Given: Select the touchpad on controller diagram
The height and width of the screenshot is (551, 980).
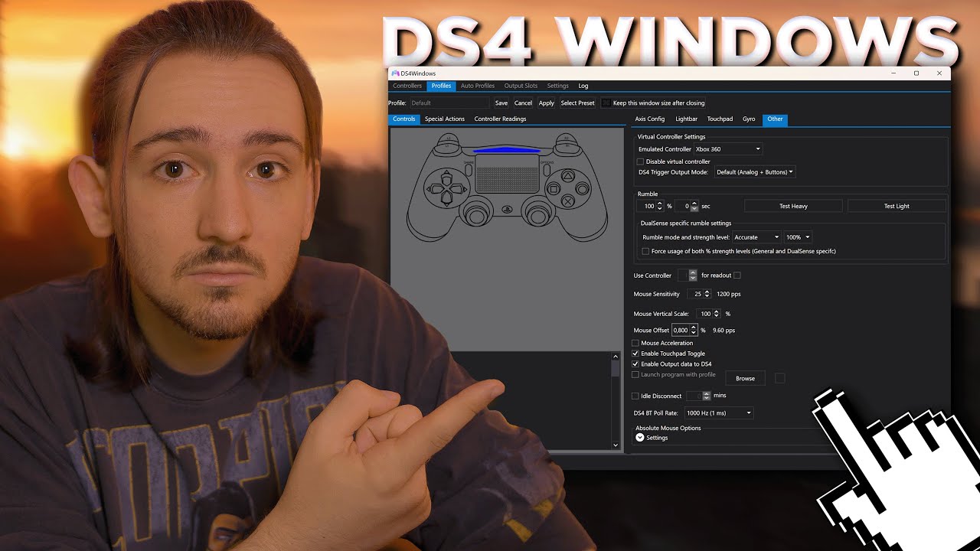Looking at the screenshot, I should (506, 174).
